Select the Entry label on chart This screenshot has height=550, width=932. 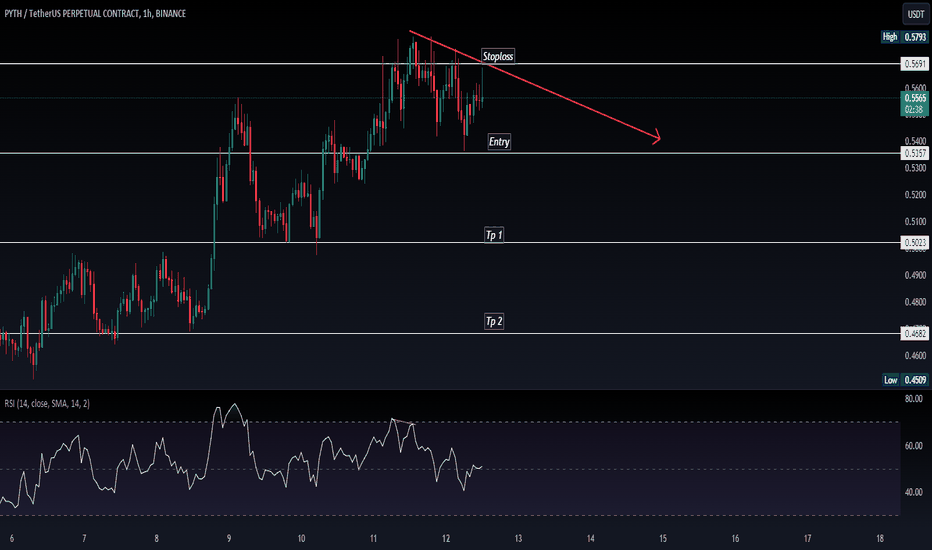[x=499, y=142]
